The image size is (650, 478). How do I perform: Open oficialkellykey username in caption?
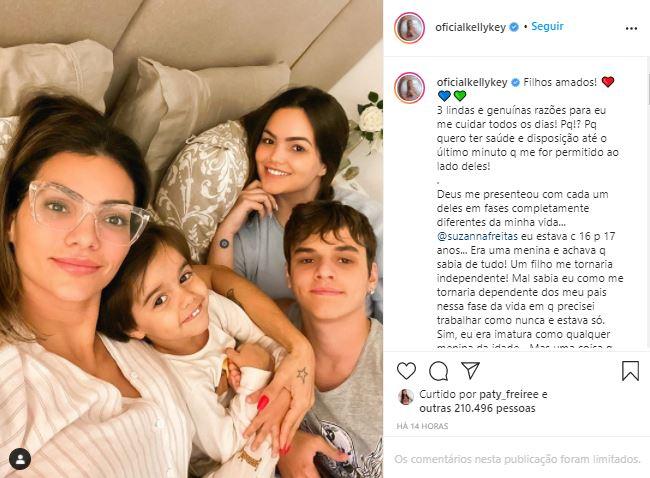pyautogui.click(x=472, y=82)
